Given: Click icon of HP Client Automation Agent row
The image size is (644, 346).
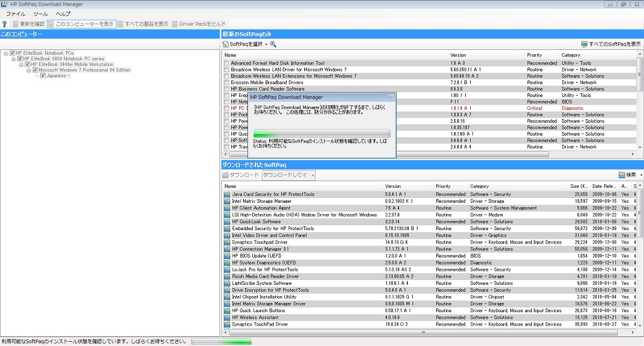Looking at the screenshot, I should [x=227, y=208].
